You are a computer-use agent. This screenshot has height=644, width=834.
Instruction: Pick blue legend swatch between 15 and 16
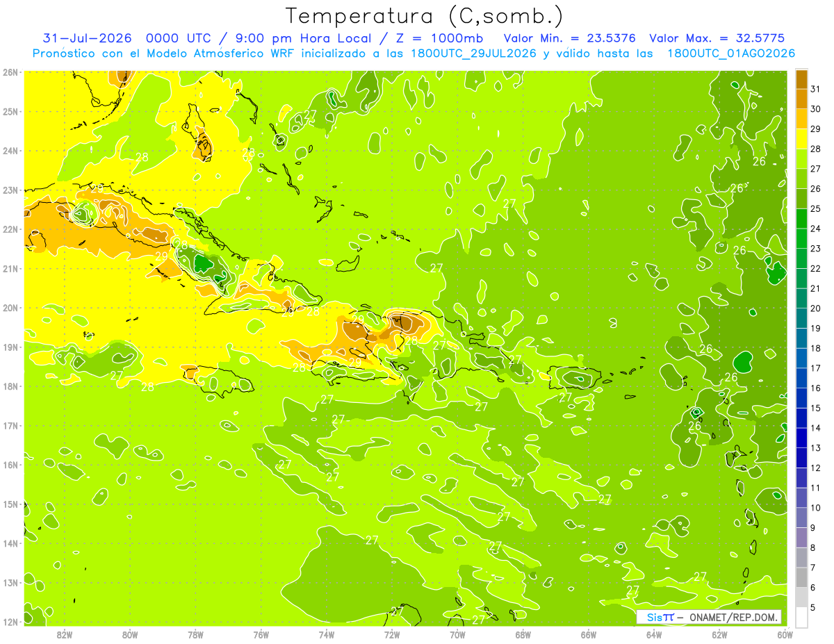[x=801, y=398]
